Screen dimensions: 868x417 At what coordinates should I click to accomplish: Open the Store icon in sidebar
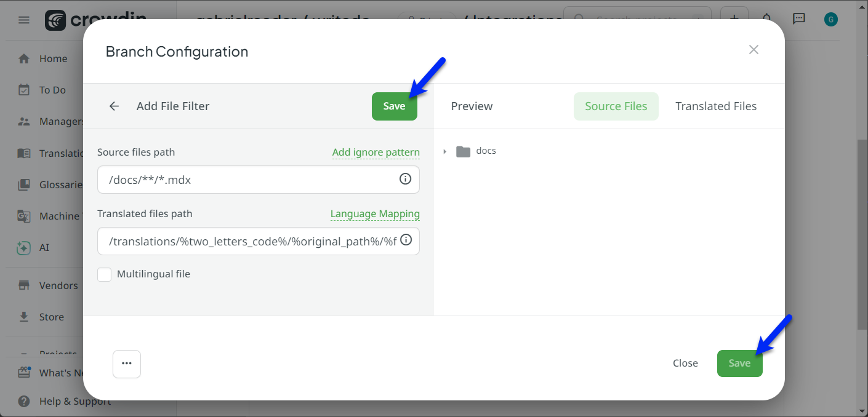[x=24, y=317]
